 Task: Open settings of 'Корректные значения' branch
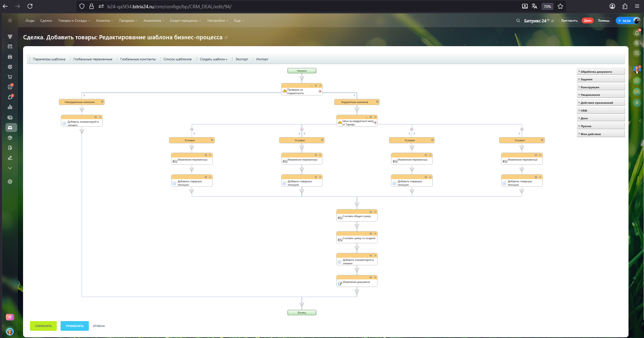click(377, 102)
